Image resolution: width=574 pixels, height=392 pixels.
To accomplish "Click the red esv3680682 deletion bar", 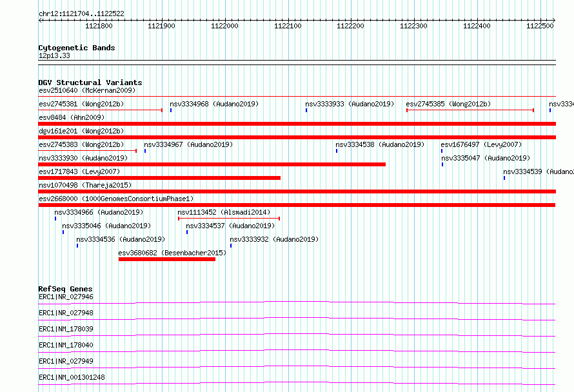I will [167, 259].
